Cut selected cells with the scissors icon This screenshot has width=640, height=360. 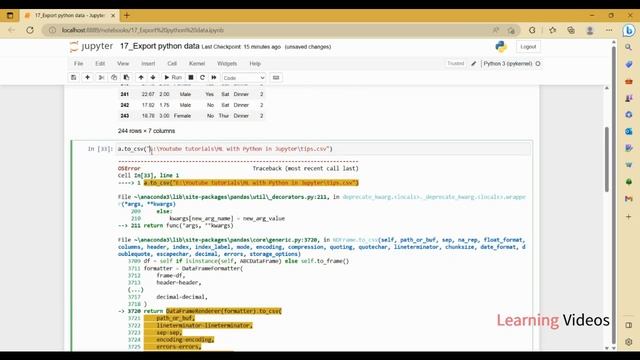pyautogui.click(x=101, y=78)
